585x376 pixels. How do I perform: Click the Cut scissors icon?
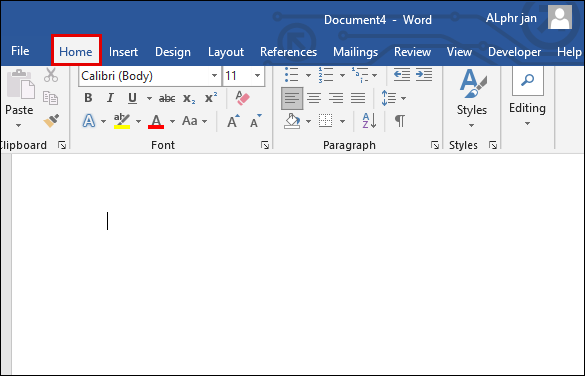51,75
